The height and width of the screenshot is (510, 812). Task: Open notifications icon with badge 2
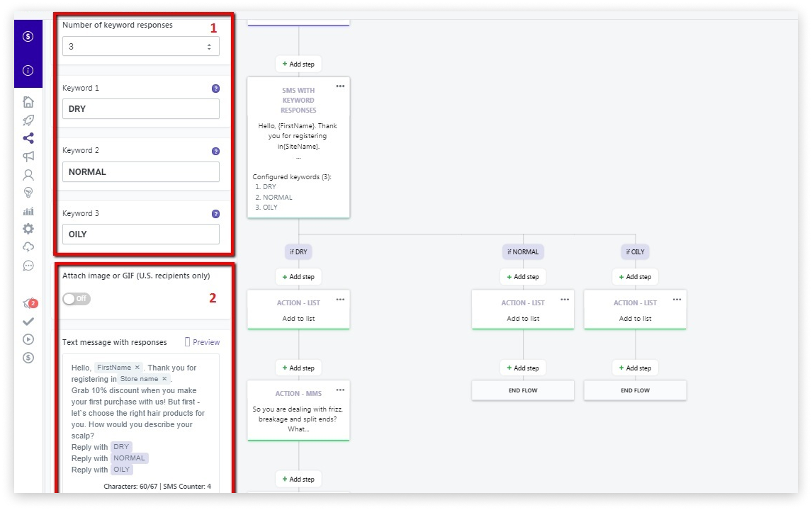[x=30, y=303]
